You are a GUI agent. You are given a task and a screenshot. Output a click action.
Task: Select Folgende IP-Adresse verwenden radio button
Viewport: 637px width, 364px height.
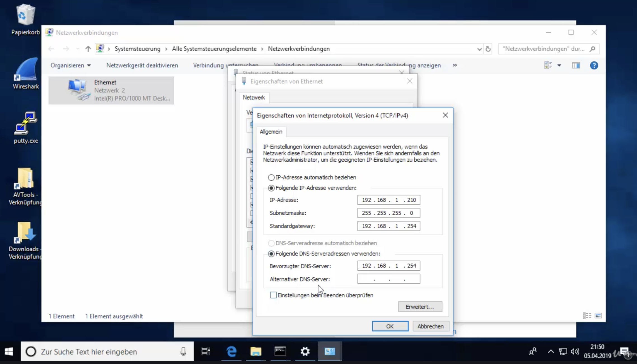271,188
